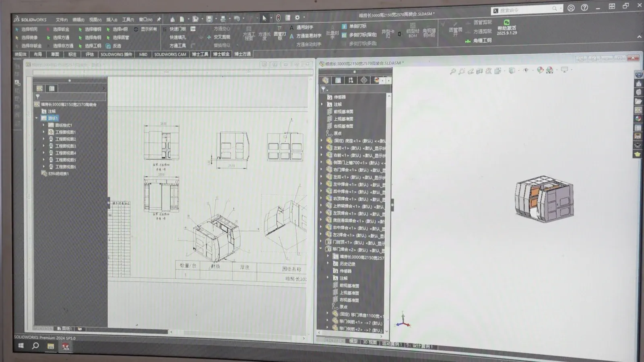644x362 pixels.
Task: Expand the 左前<1> component in the assembly tree
Action: (322, 148)
